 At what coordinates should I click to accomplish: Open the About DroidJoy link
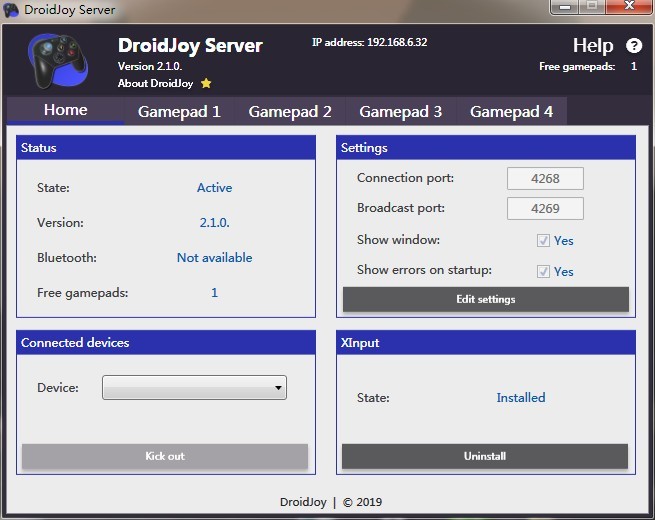[156, 83]
